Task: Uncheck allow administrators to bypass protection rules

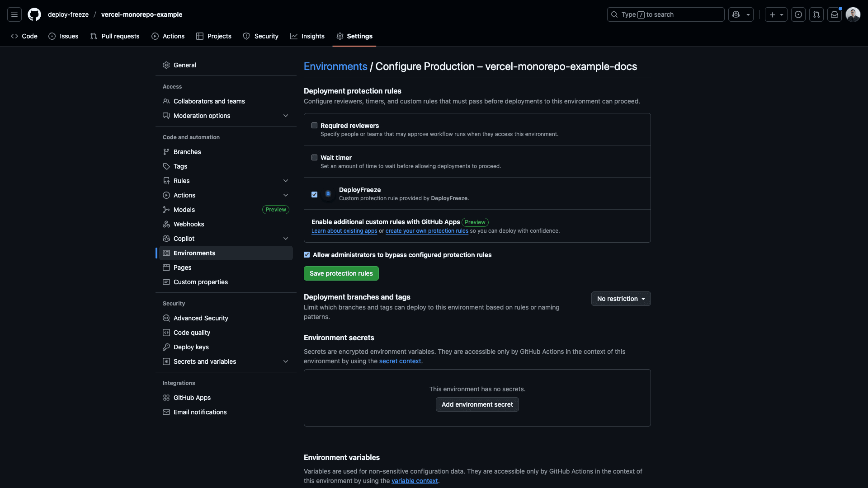Action: coord(307,255)
